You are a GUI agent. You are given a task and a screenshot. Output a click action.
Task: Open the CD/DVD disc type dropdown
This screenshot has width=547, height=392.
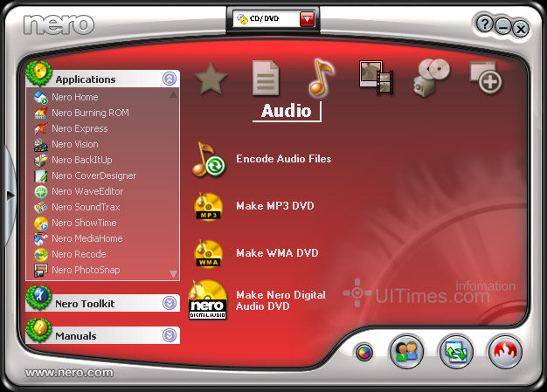pyautogui.click(x=307, y=19)
